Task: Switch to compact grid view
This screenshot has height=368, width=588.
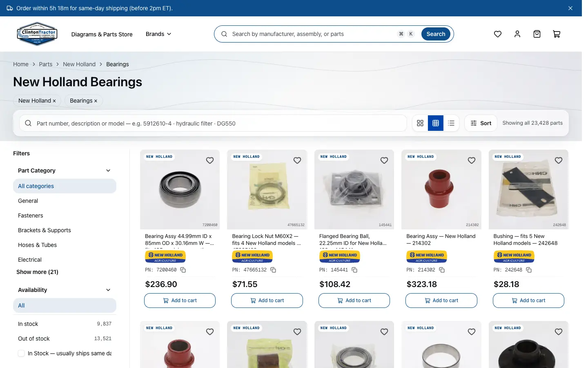Action: (435, 123)
